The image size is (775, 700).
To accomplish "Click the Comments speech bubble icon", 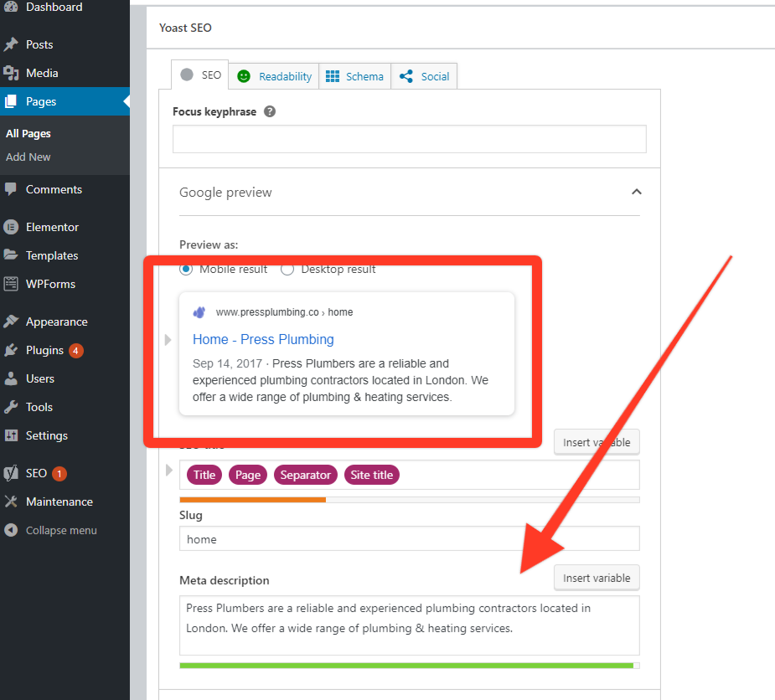I will [x=11, y=189].
